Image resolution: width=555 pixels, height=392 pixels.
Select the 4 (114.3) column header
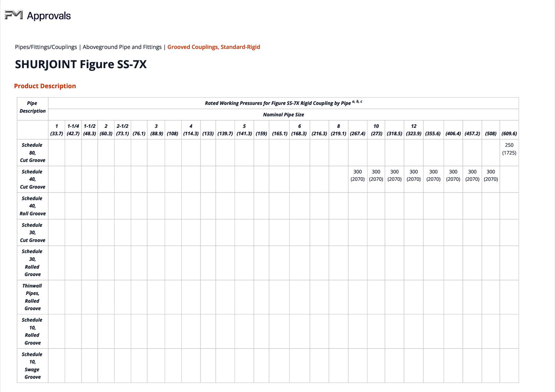pyautogui.click(x=191, y=130)
